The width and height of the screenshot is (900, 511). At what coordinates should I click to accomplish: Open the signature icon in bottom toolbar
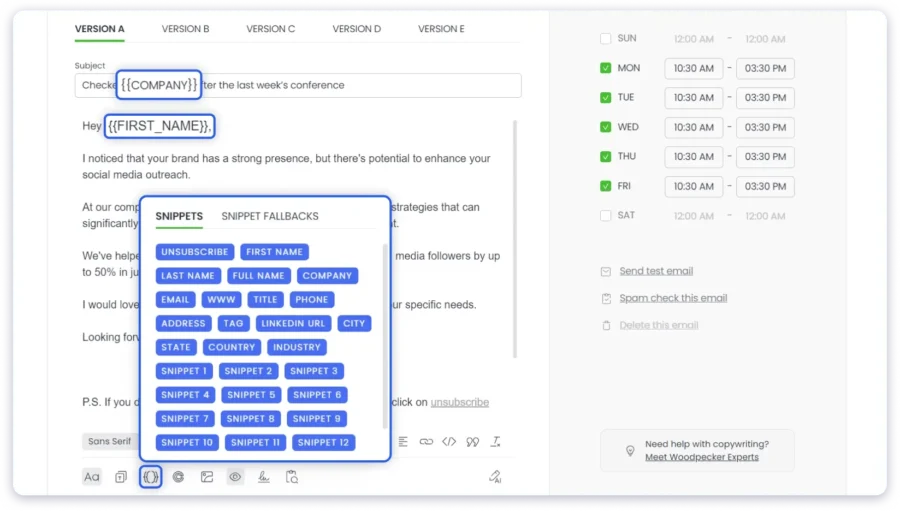(264, 477)
